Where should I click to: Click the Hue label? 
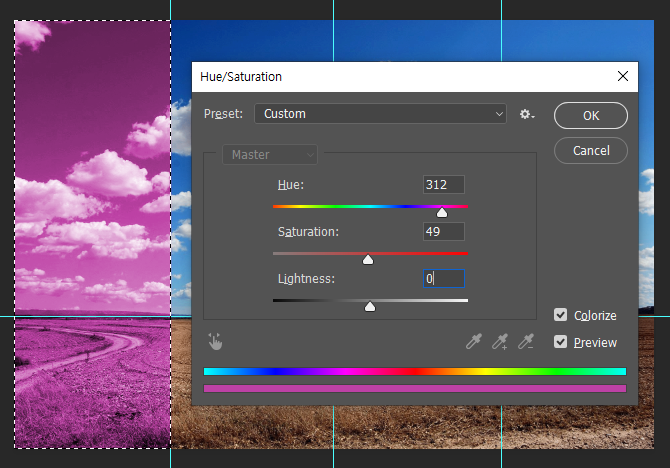click(x=291, y=185)
